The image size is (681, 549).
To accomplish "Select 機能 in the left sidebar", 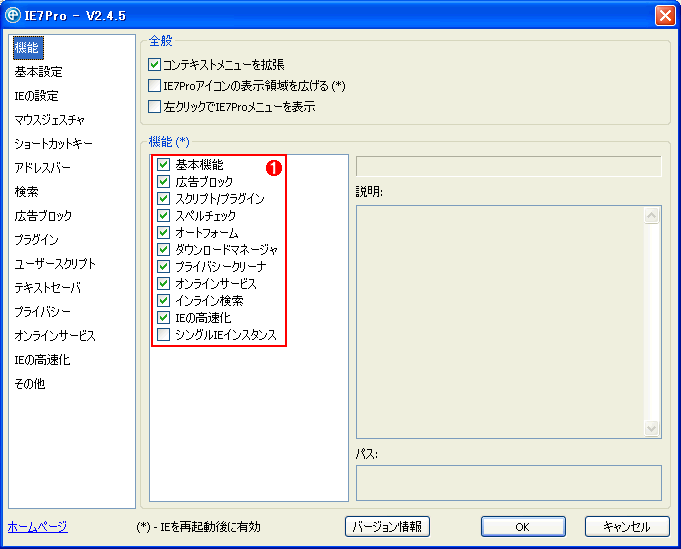I will click(x=27, y=48).
